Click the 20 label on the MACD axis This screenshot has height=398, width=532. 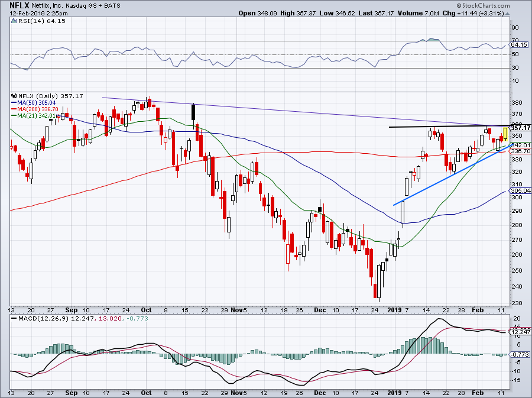517,318
